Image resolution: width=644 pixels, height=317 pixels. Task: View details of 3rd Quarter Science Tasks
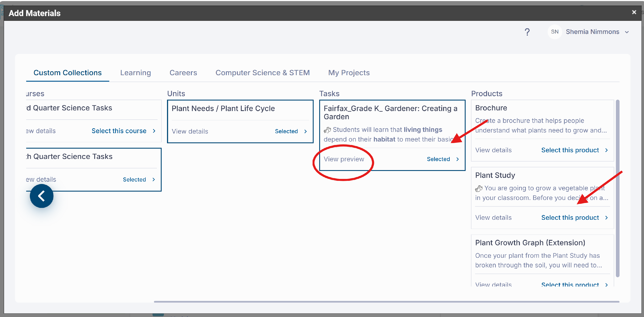click(41, 131)
